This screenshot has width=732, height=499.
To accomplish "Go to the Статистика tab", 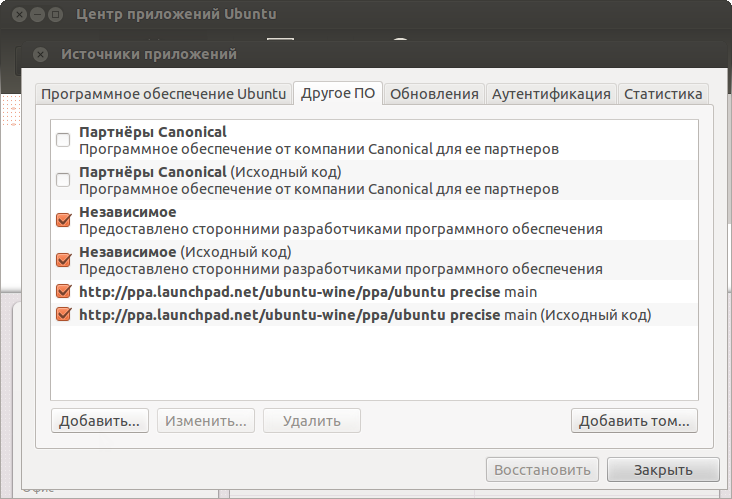I will (x=663, y=94).
